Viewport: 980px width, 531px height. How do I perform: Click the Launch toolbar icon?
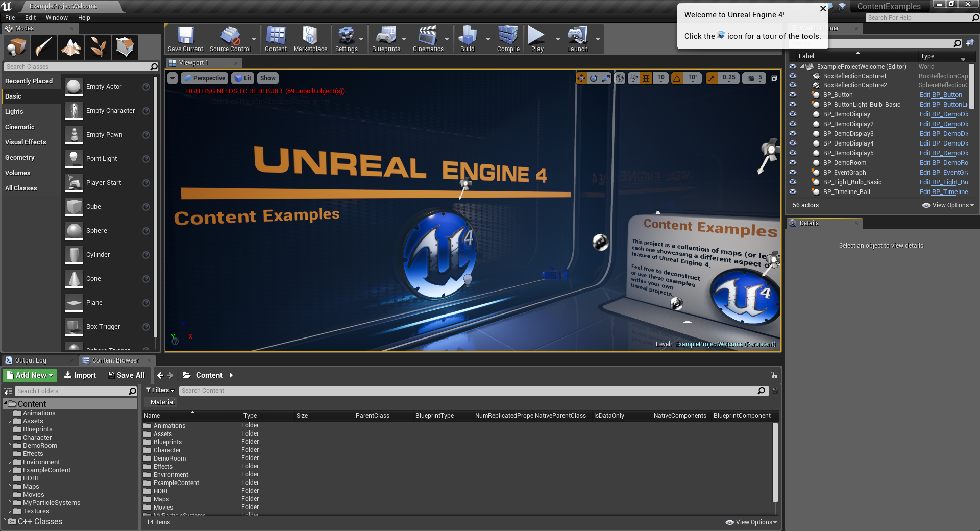[x=577, y=39]
